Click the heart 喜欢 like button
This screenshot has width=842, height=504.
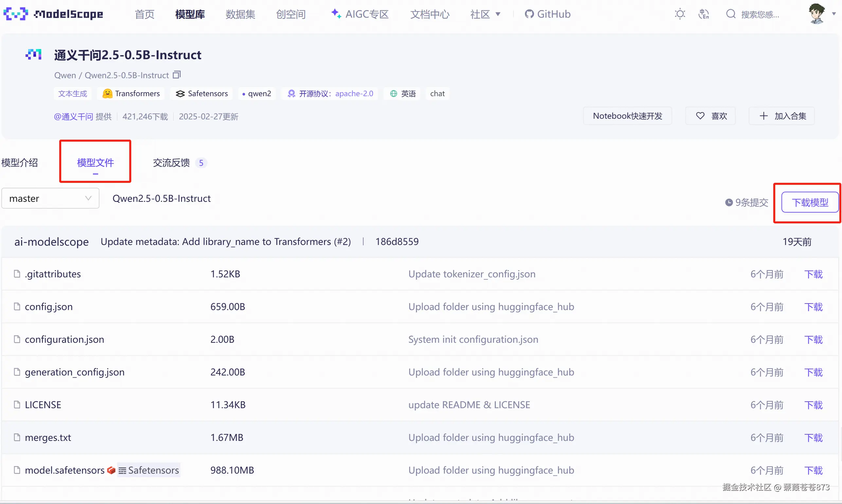click(710, 116)
